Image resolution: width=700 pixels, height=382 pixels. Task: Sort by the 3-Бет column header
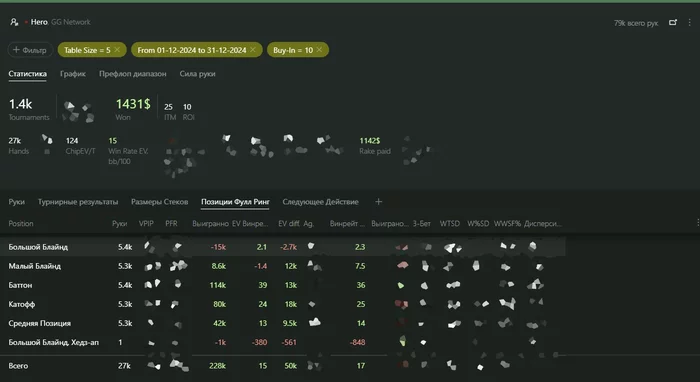[x=421, y=224]
